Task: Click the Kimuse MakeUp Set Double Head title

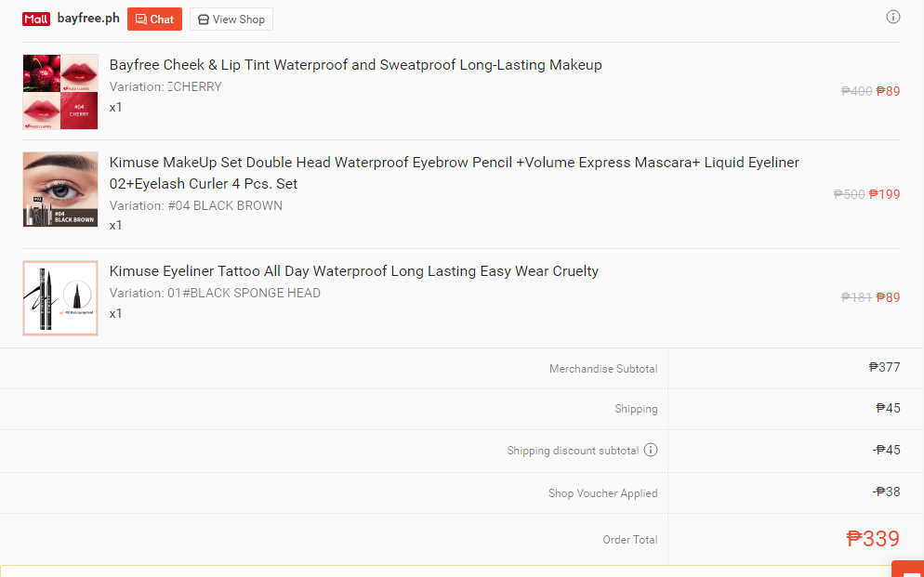Action: coord(455,173)
